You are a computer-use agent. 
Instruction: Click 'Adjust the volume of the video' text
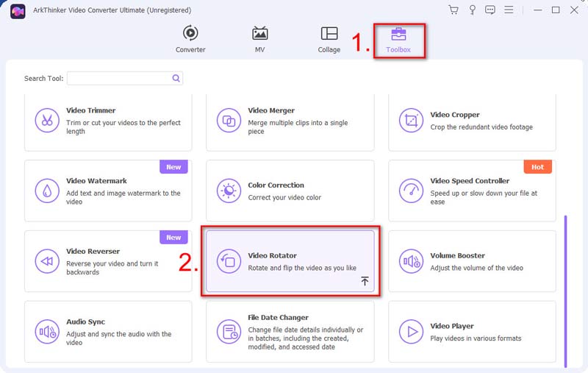(476, 268)
